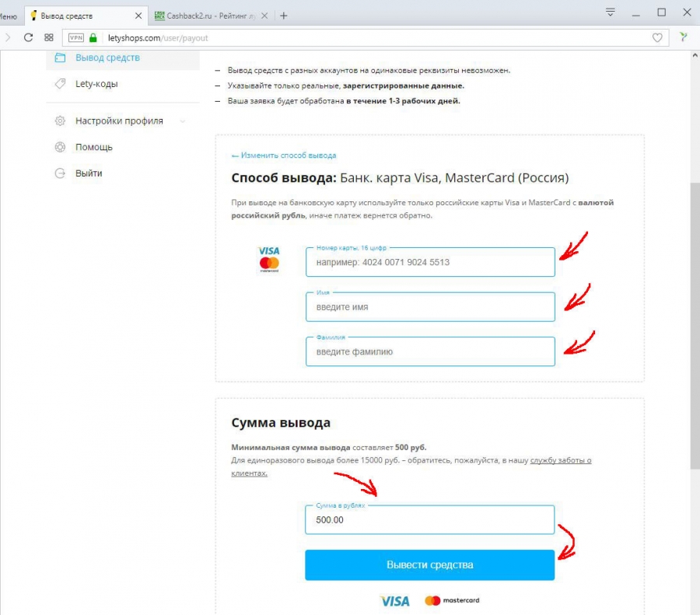700x615 pixels.
Task: Close the Вывод средств tab
Action: click(x=138, y=16)
